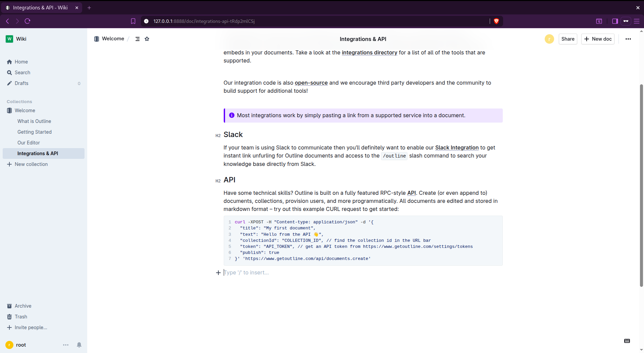
Task: Star this document
Action: (147, 39)
